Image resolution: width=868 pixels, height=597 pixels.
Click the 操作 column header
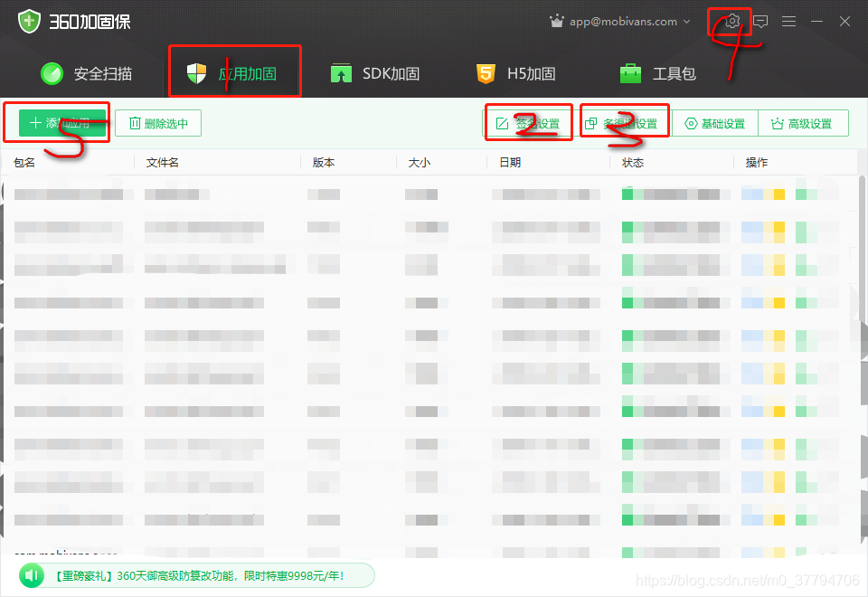(x=757, y=162)
